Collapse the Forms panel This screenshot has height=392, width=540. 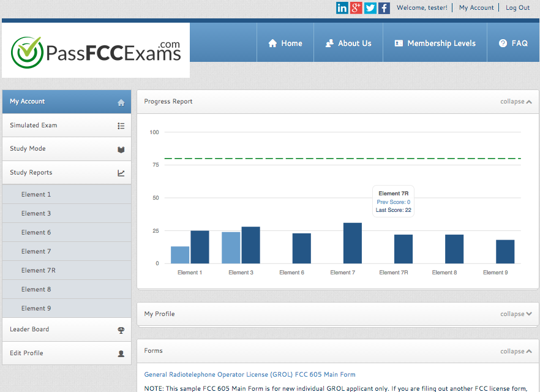[x=516, y=352]
